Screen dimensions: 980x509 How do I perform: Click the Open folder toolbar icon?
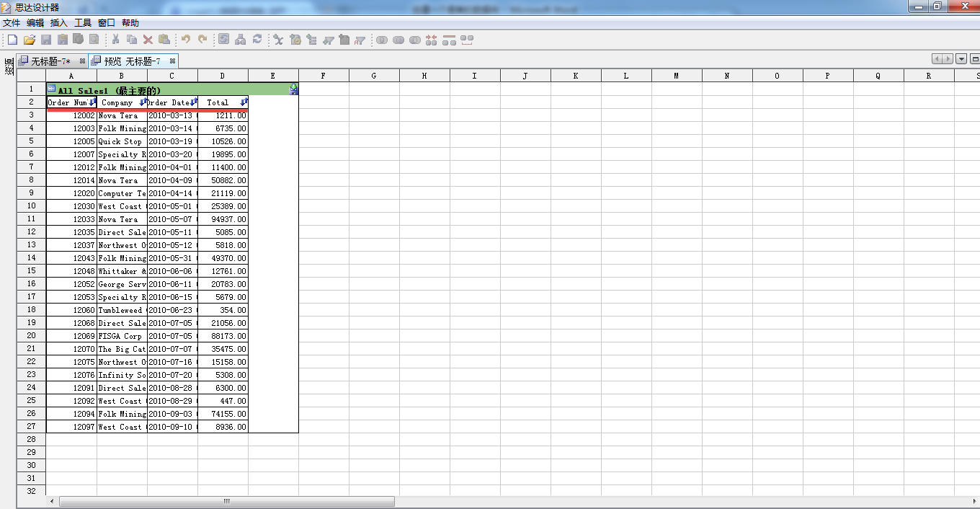click(x=30, y=40)
